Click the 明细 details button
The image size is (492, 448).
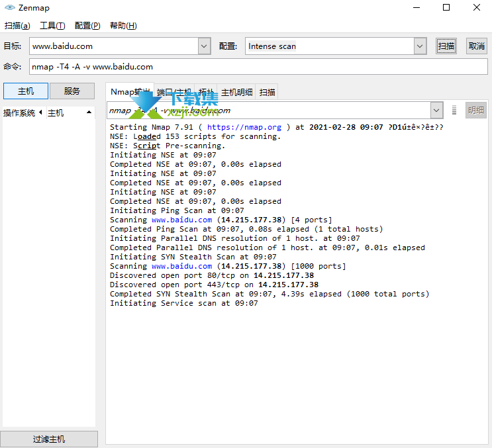pyautogui.click(x=475, y=111)
